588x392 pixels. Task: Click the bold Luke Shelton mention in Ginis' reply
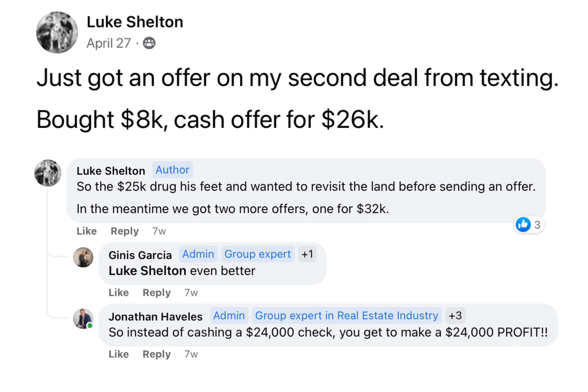[x=147, y=271]
